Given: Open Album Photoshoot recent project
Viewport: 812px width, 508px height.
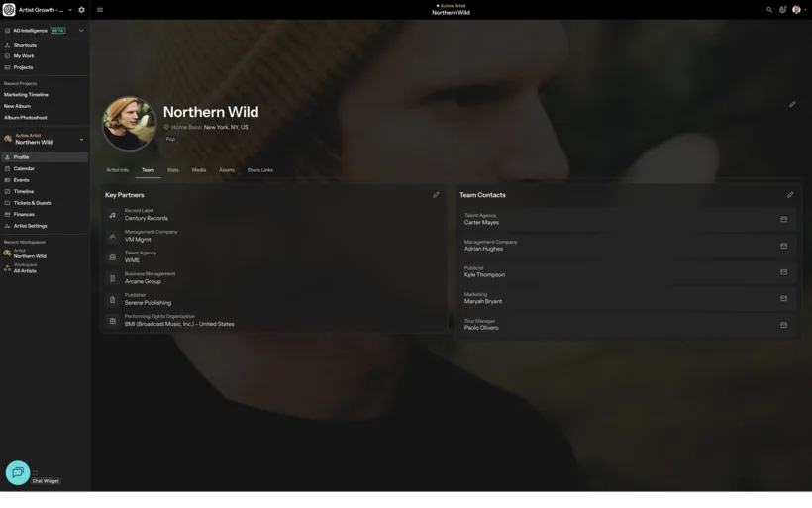Looking at the screenshot, I should (26, 118).
